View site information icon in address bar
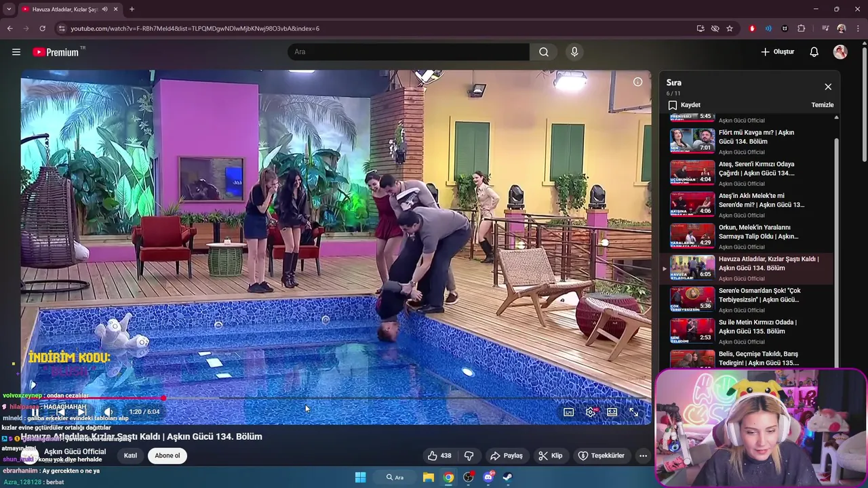 tap(62, 28)
